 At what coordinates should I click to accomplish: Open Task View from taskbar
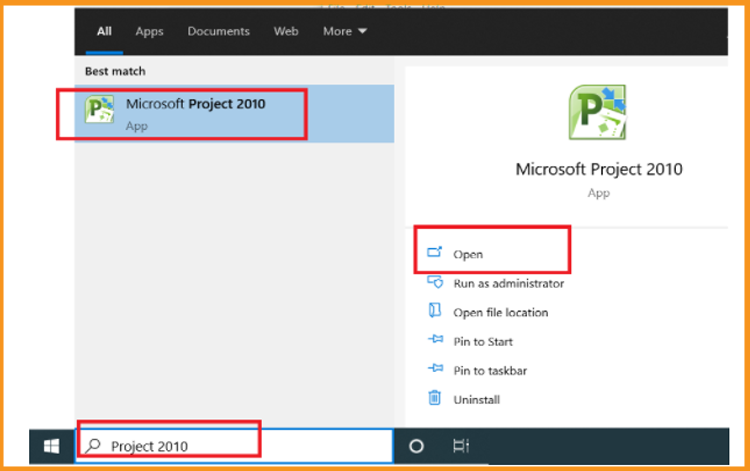pyautogui.click(x=461, y=446)
